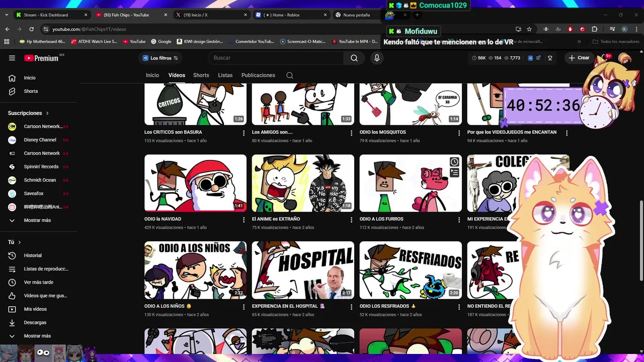Open the video title ODIO la NAVIDAD

point(163,219)
